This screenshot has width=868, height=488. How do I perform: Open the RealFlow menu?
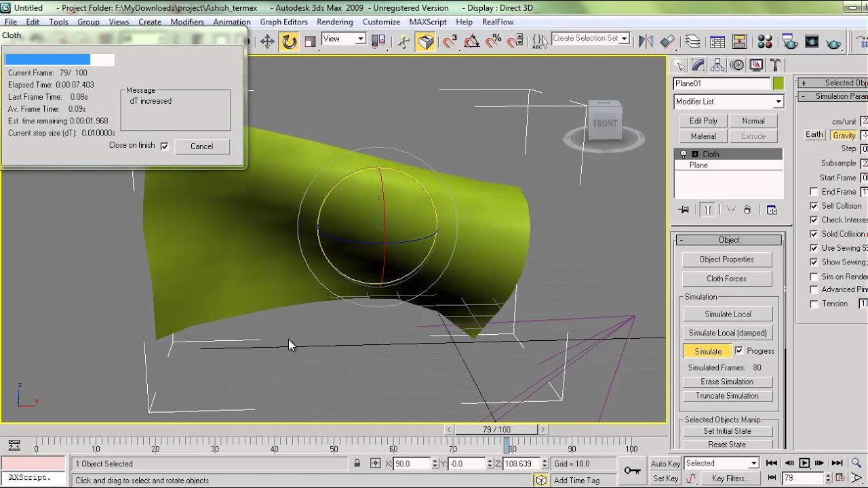498,22
